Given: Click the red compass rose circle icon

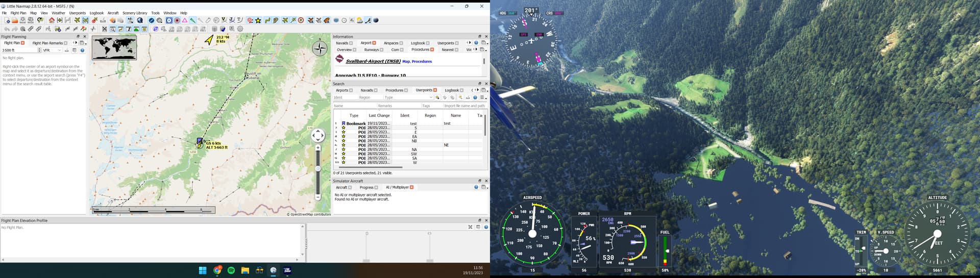Looking at the screenshot, I should pos(301,20).
